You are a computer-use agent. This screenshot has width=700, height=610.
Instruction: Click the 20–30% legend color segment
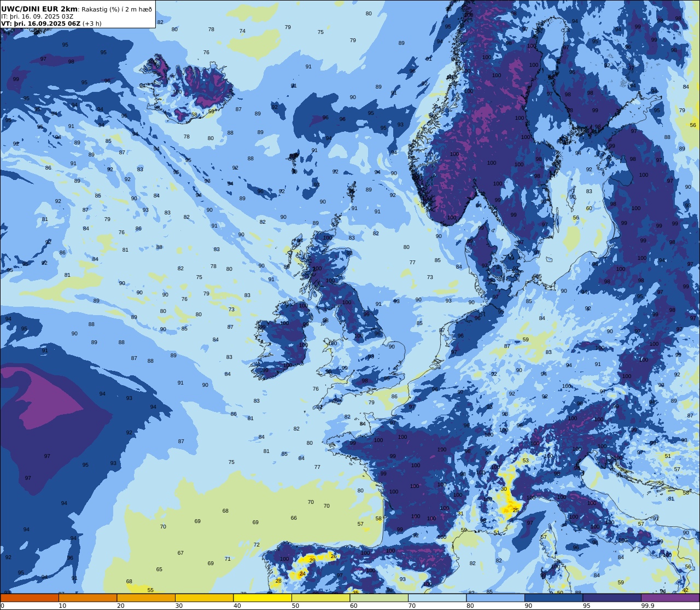click(146, 598)
